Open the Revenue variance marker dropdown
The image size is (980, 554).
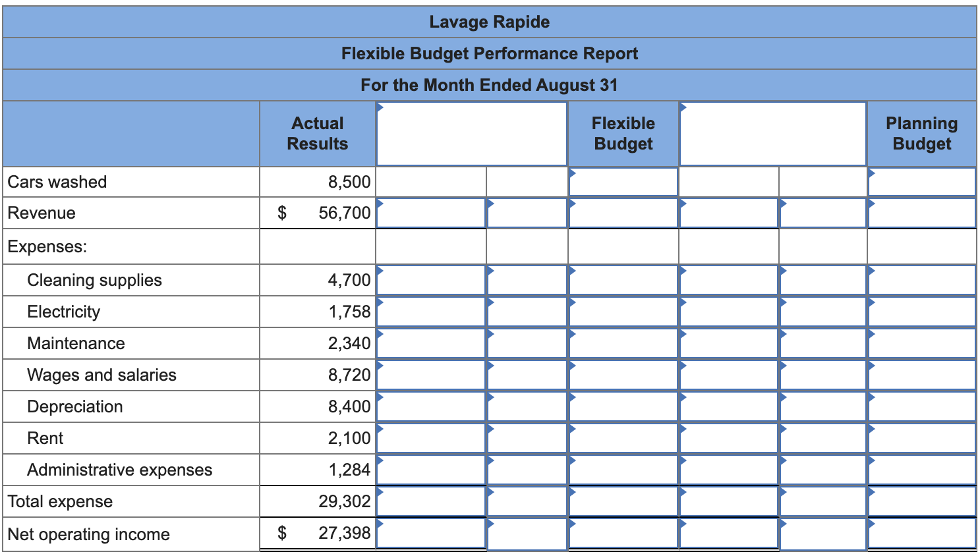[x=432, y=213]
